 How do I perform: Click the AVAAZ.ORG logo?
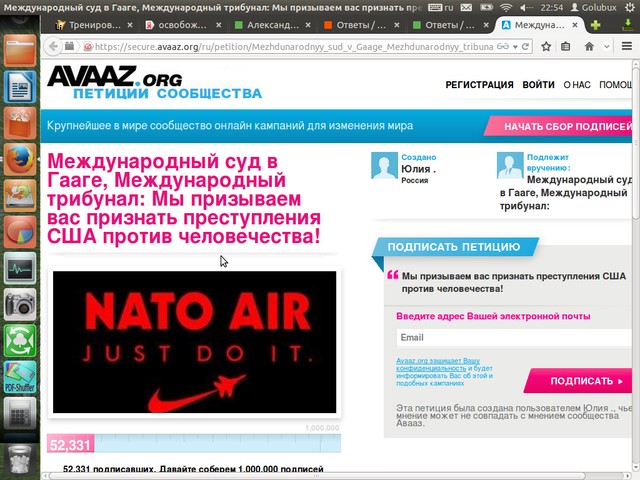point(114,77)
